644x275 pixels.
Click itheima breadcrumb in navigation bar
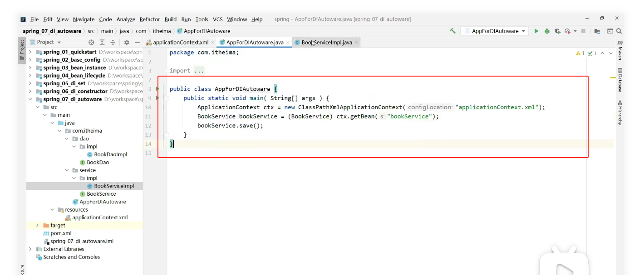(x=162, y=31)
